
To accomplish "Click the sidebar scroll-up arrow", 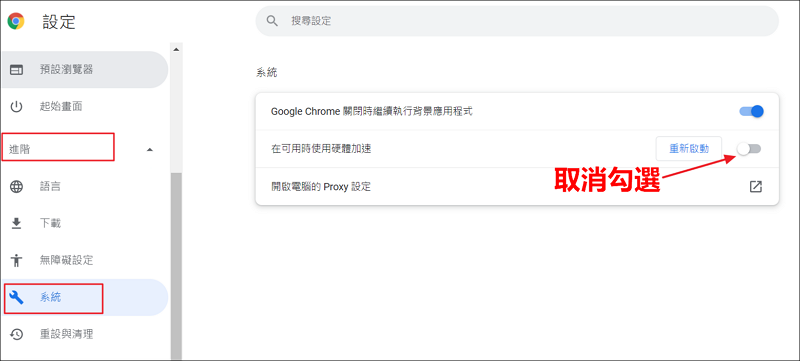I will (176, 49).
